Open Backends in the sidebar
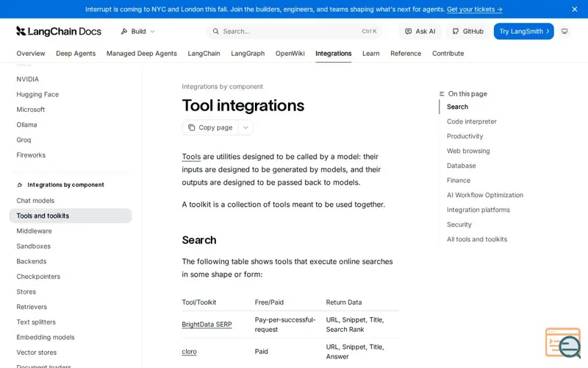588x368 pixels. point(32,261)
